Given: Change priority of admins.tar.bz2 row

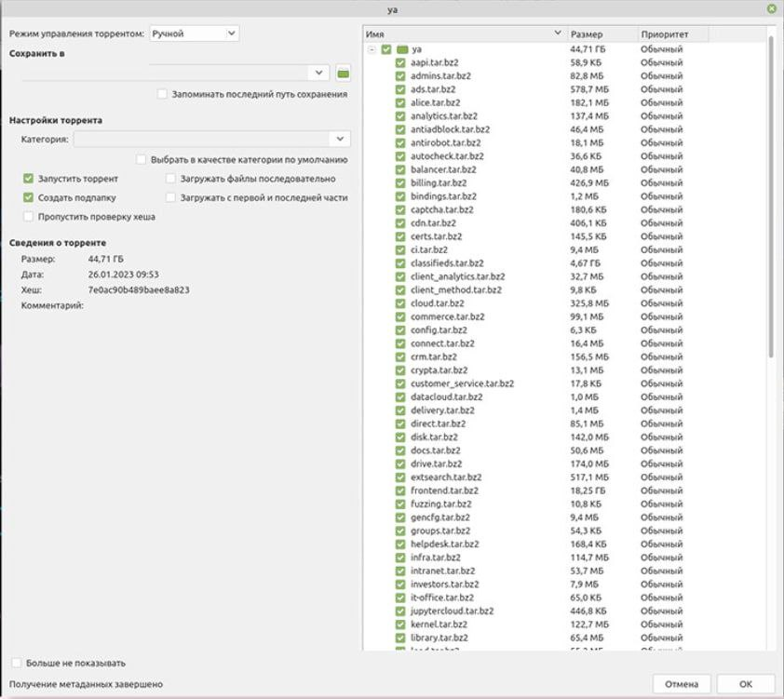Looking at the screenshot, I should pos(661,76).
